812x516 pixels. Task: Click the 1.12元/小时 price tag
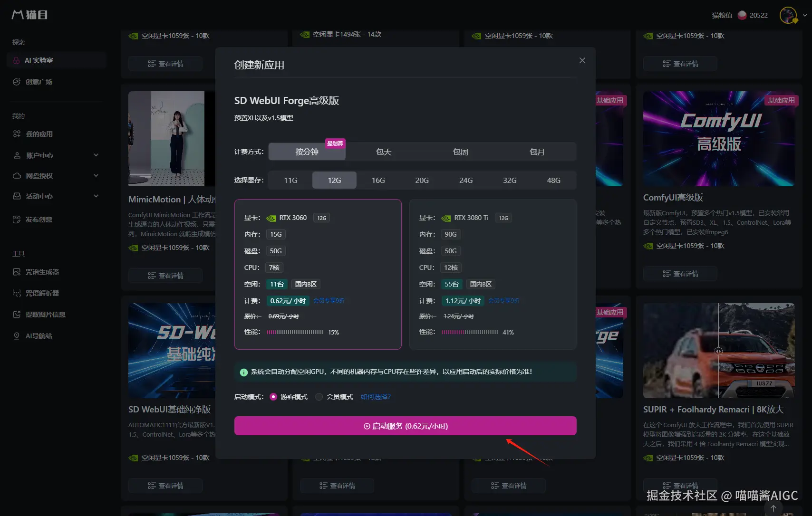click(x=463, y=301)
